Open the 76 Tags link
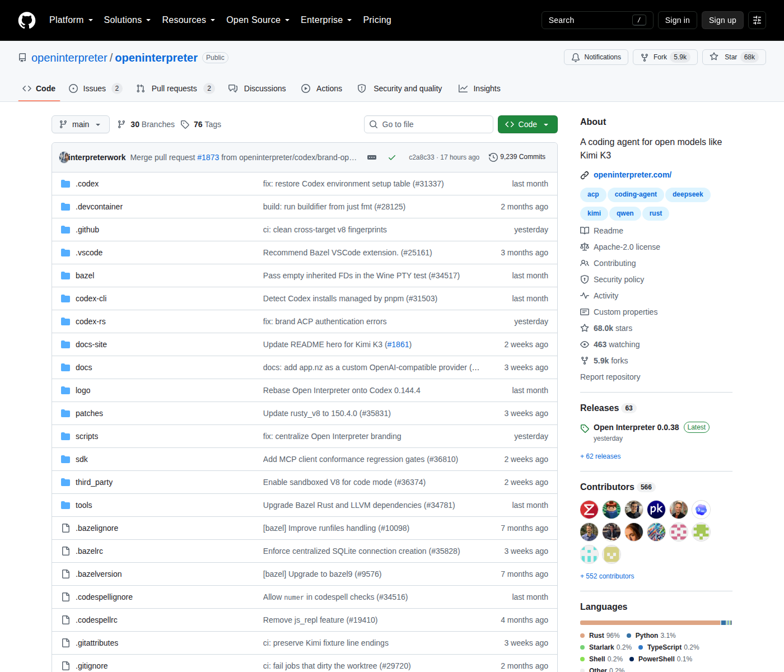The height and width of the screenshot is (672, 784). tap(201, 124)
